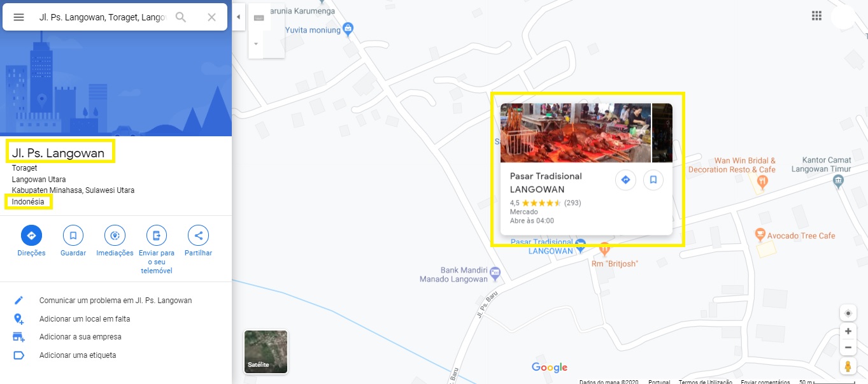Click Enviar para o seu telemóvel
The height and width of the screenshot is (384, 868).
coord(157,236)
